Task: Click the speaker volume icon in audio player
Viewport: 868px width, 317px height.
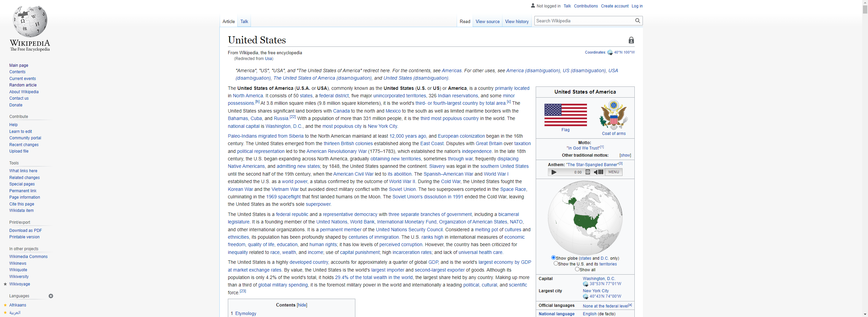Action: tap(598, 172)
